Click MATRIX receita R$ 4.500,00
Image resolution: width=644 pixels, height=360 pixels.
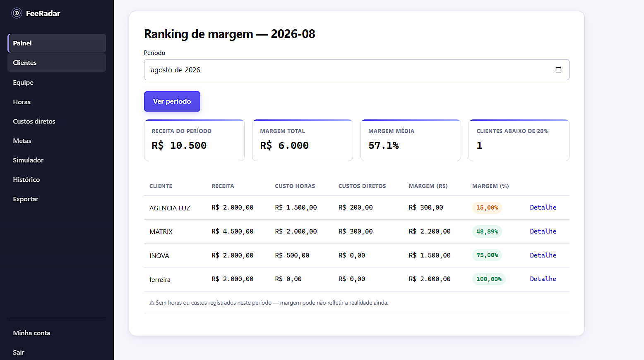232,231
